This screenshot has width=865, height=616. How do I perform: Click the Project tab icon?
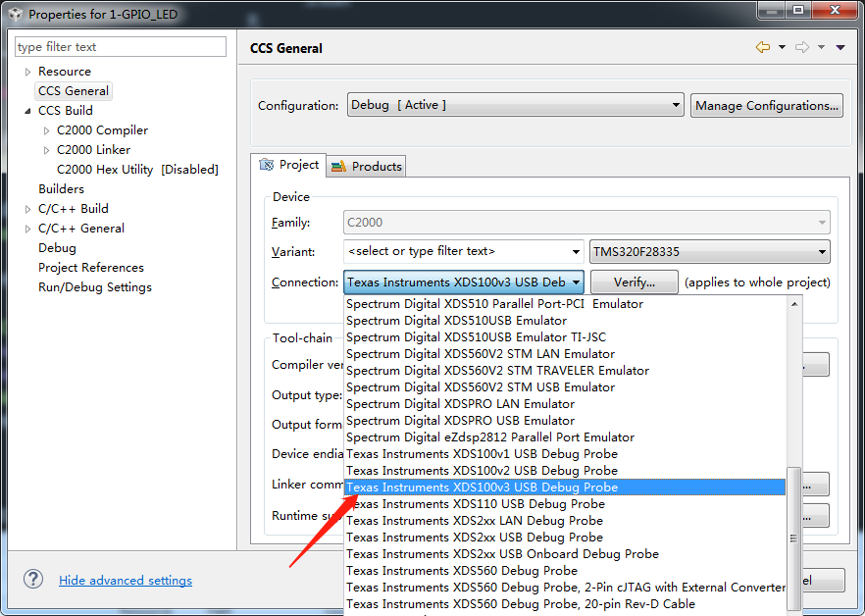pyautogui.click(x=267, y=165)
